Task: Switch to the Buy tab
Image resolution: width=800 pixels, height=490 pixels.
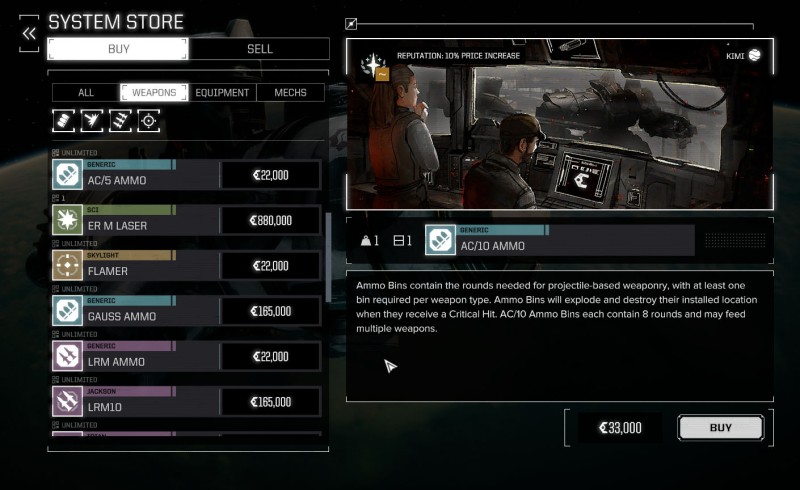Action: (x=118, y=49)
